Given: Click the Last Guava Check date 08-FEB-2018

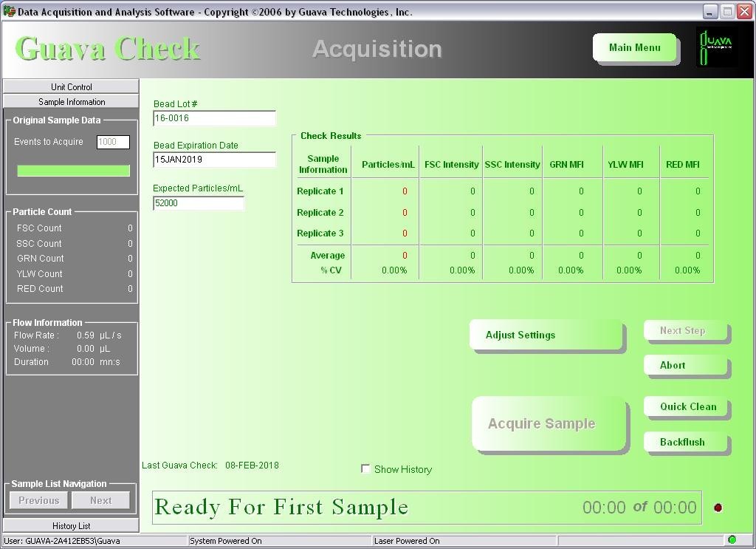Looking at the screenshot, I should 252,466.
